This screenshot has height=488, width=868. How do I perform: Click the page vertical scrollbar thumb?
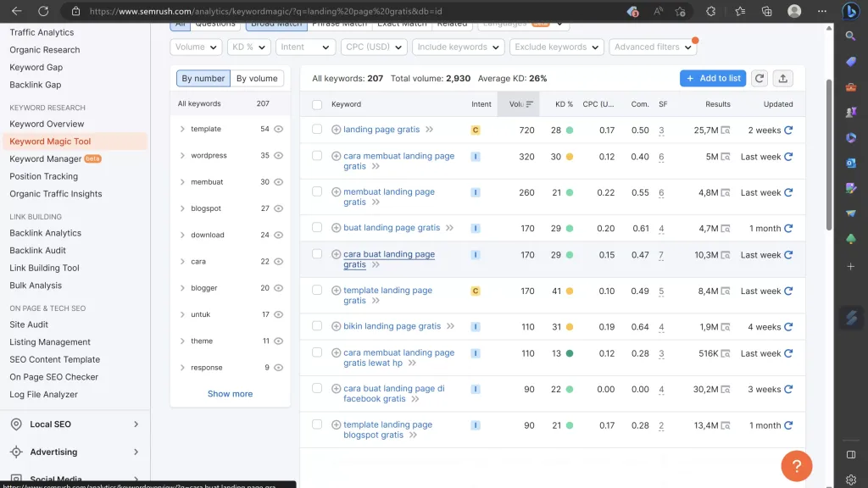click(829, 155)
